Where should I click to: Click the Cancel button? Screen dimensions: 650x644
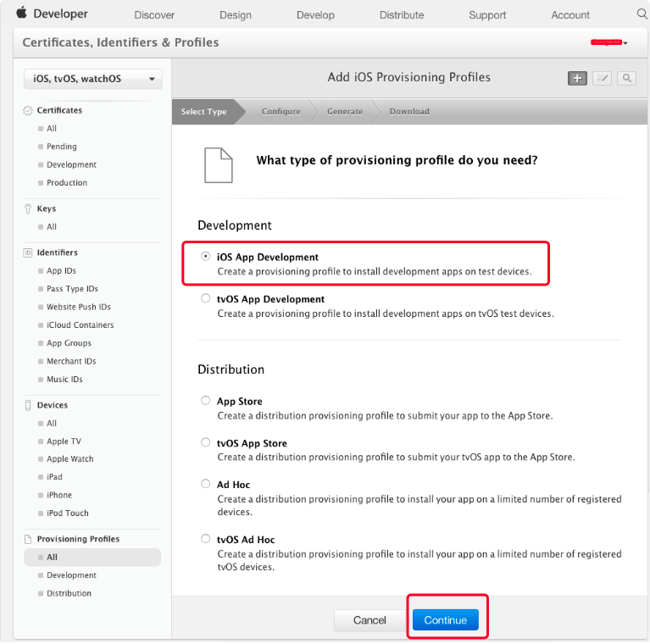[x=369, y=620]
